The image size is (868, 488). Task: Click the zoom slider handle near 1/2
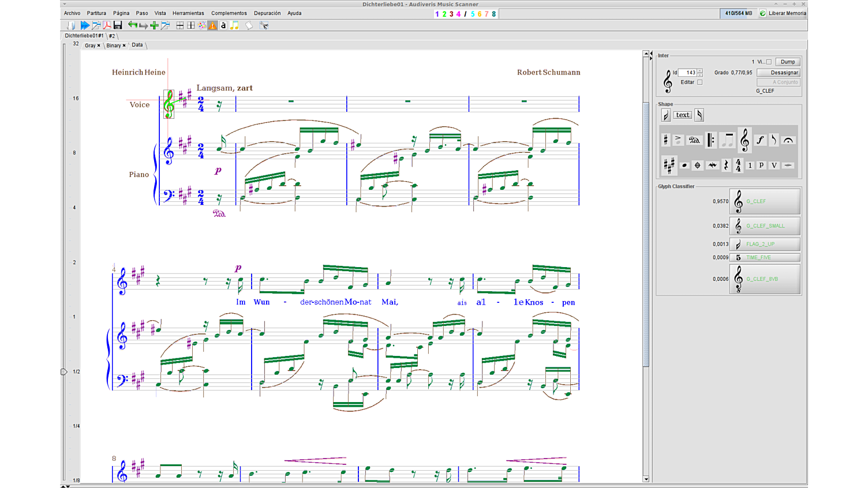(x=64, y=371)
